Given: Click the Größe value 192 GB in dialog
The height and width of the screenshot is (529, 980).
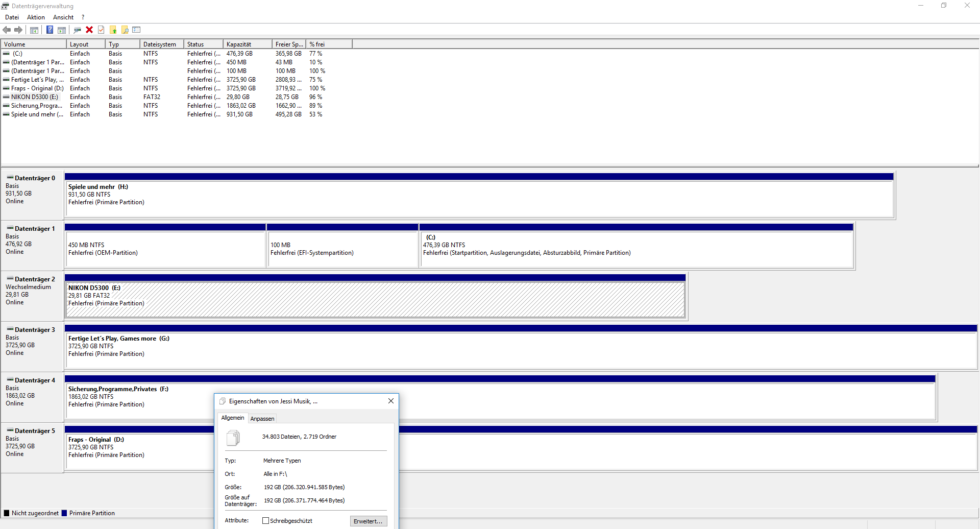Looking at the screenshot, I should pos(304,487).
